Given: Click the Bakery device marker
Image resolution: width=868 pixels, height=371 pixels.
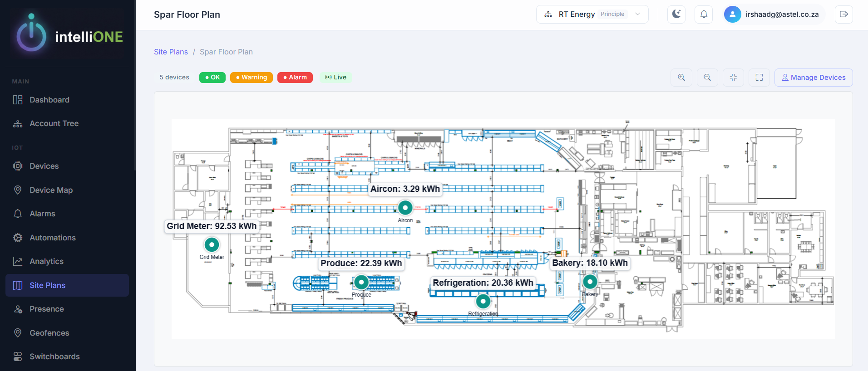Looking at the screenshot, I should (x=590, y=282).
